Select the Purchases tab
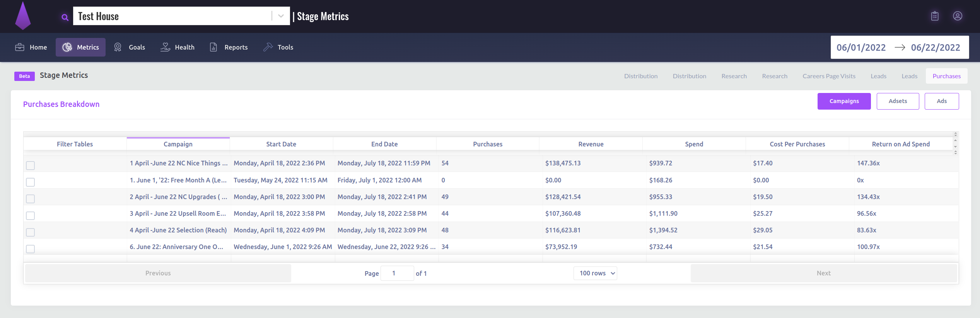 946,76
